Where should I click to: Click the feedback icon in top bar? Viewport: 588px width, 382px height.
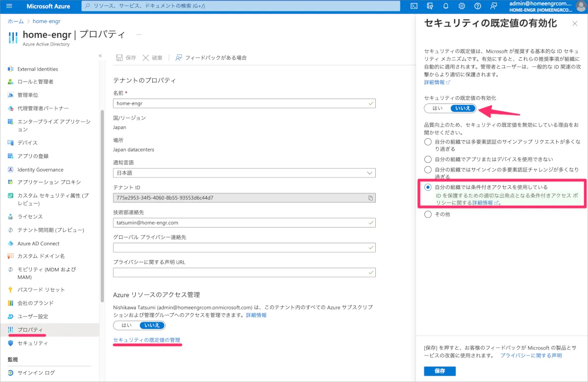pyautogui.click(x=493, y=6)
